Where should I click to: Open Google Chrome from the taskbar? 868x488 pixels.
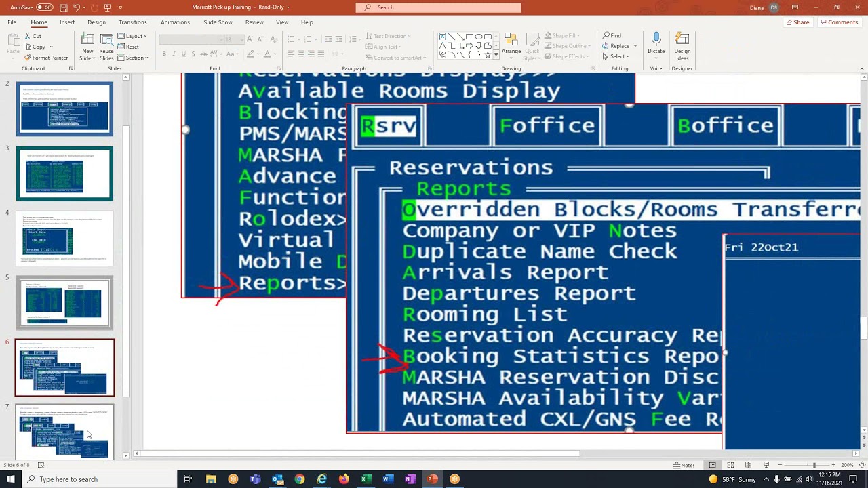300,479
